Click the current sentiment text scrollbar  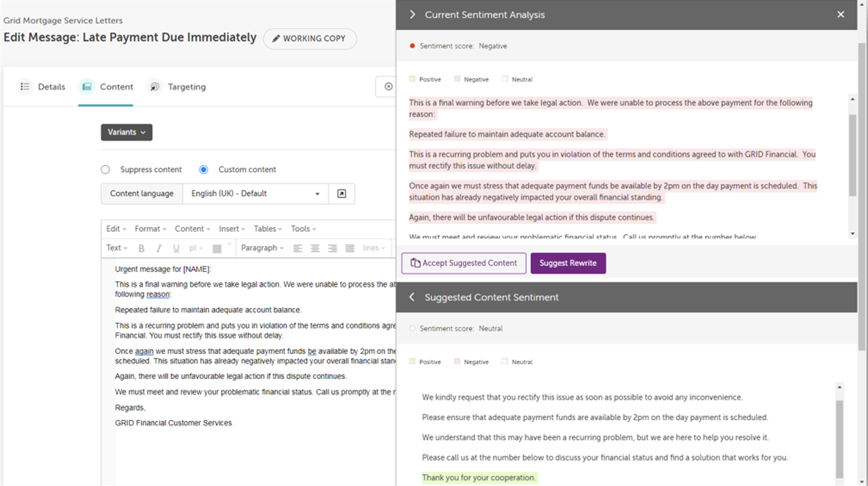click(852, 155)
